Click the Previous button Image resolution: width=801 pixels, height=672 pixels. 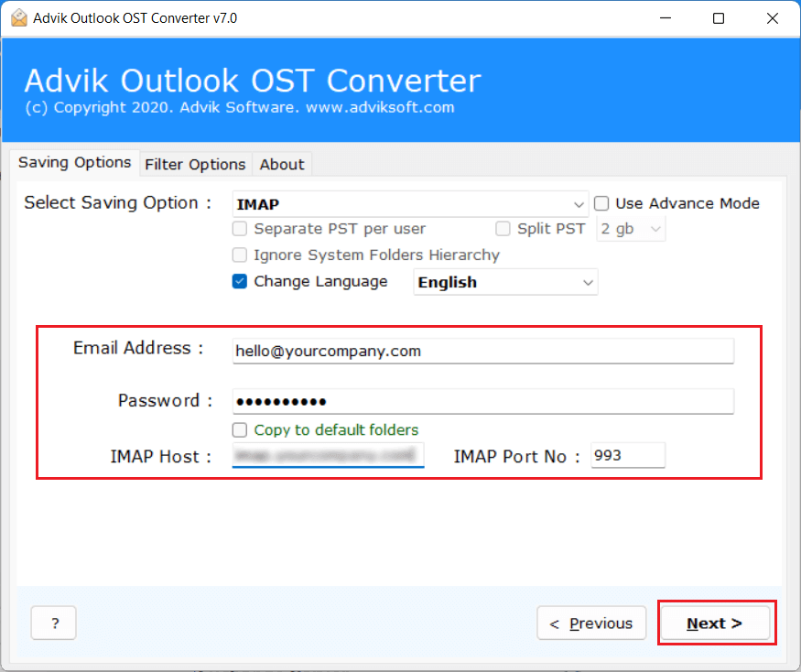point(591,623)
